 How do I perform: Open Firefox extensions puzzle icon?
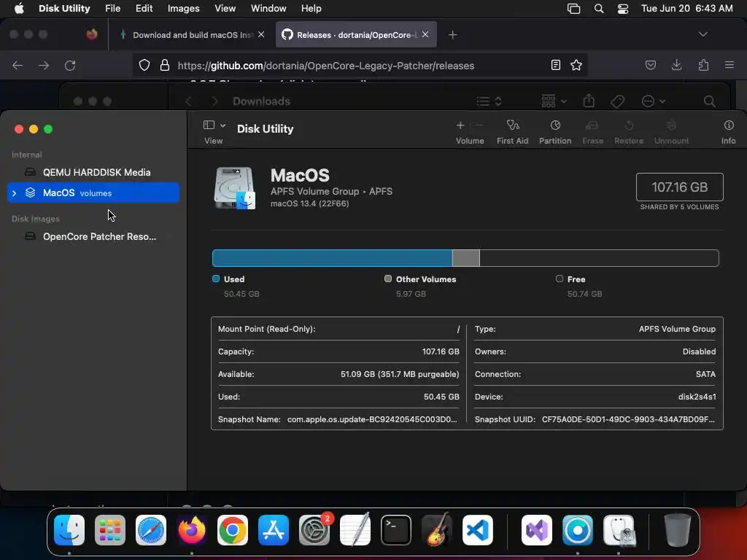703,65
